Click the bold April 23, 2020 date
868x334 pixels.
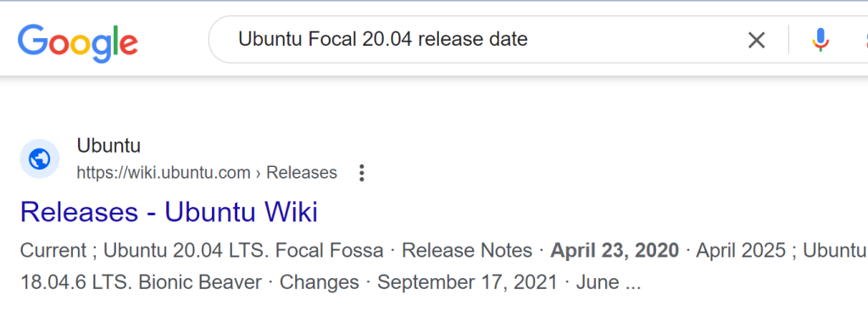point(615,250)
